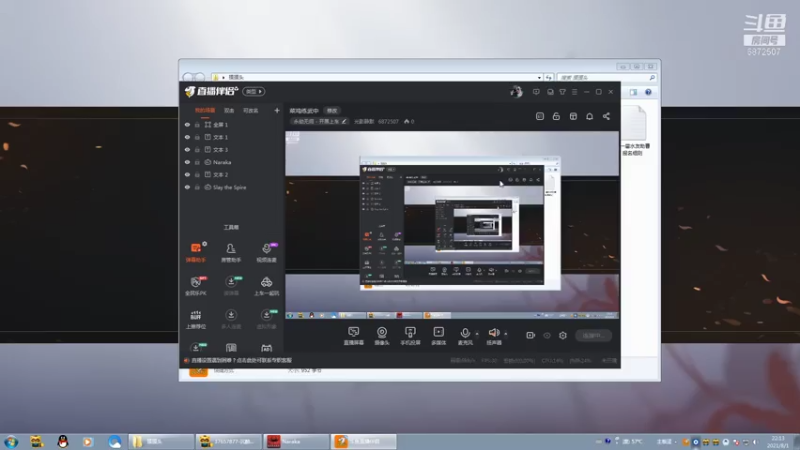This screenshot has width=800, height=450.
Task: Add screen capture source 直播屏幕
Action: (x=354, y=336)
